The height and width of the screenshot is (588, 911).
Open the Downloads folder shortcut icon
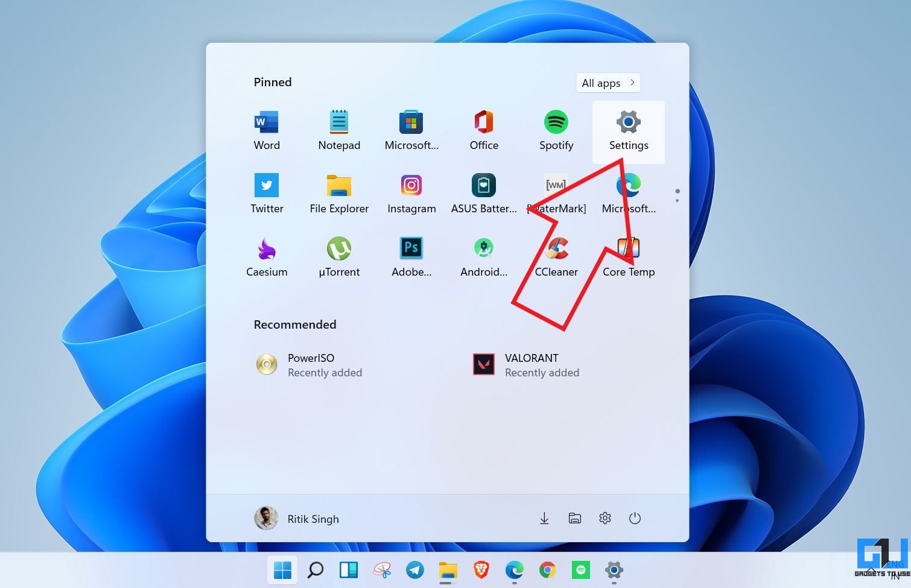coord(544,518)
